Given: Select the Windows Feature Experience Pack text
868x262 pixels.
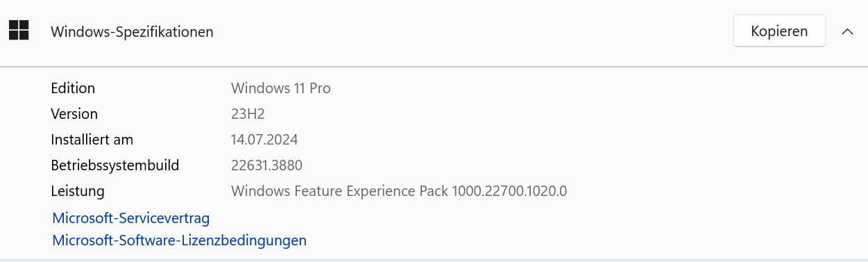Looking at the screenshot, I should click(x=339, y=191).
